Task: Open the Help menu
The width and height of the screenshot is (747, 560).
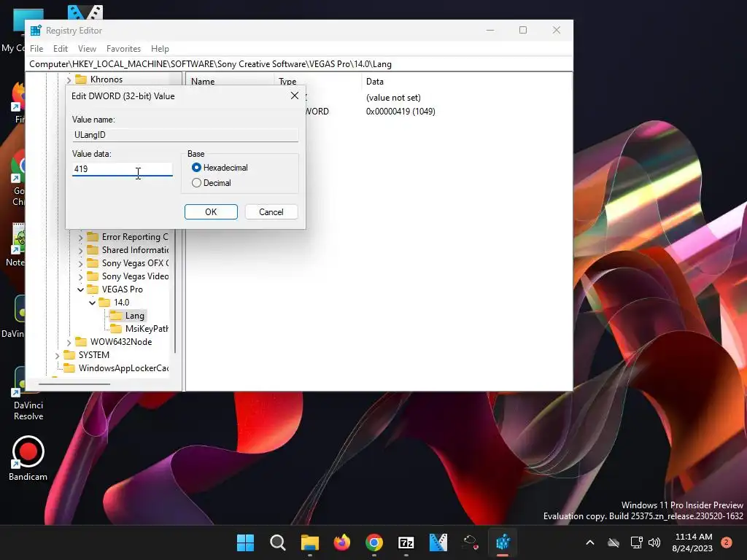Action: pyautogui.click(x=160, y=49)
